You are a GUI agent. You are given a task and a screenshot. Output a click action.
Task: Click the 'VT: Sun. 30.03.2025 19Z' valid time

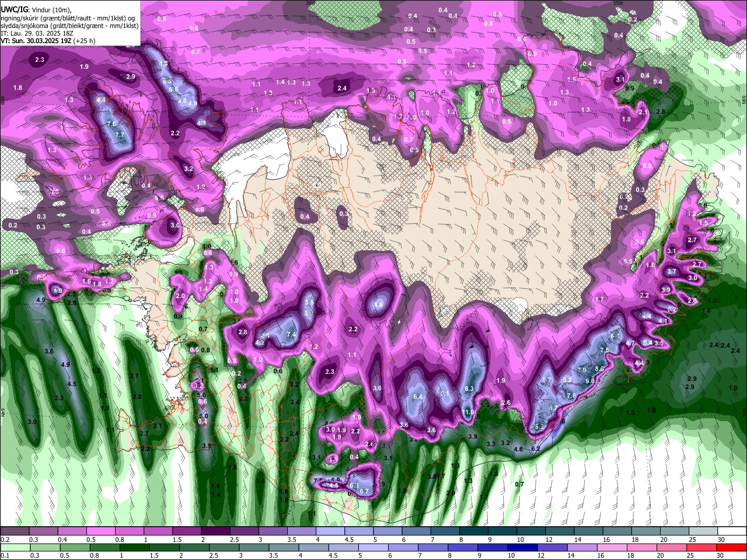(x=36, y=41)
